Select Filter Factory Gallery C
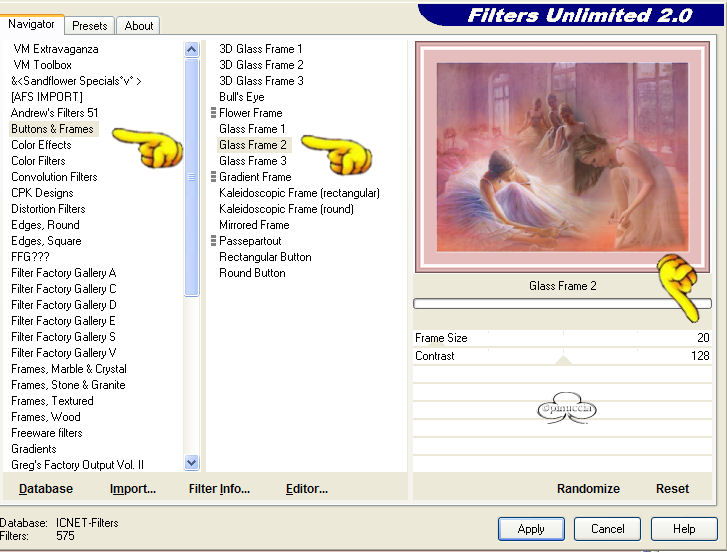Image resolution: width=727 pixels, height=552 pixels. [x=64, y=289]
